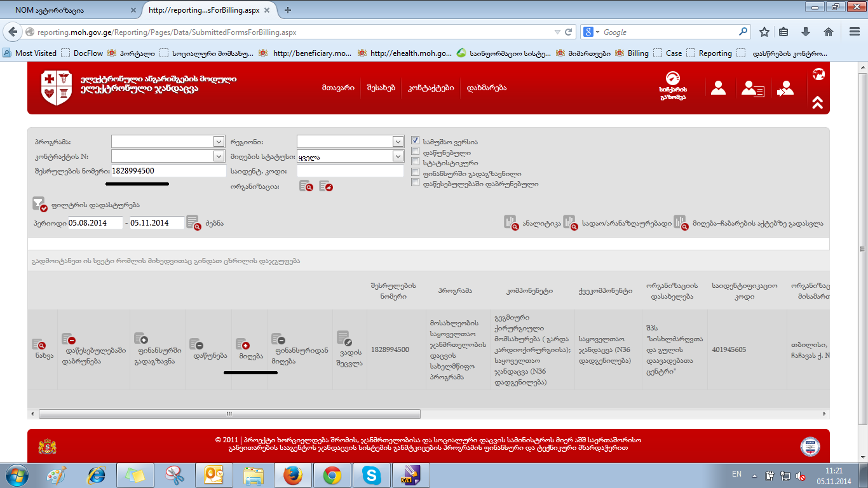The image size is (868, 488).
Task: Check the სტატისტიკური checkbox
Action: point(416,162)
